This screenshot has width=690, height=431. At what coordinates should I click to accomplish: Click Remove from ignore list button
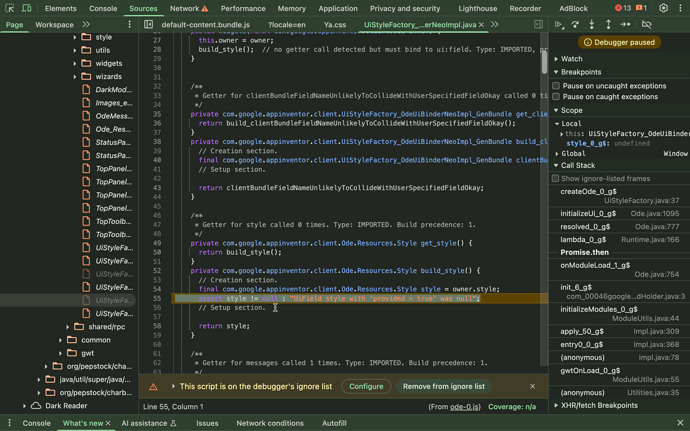[x=444, y=387]
